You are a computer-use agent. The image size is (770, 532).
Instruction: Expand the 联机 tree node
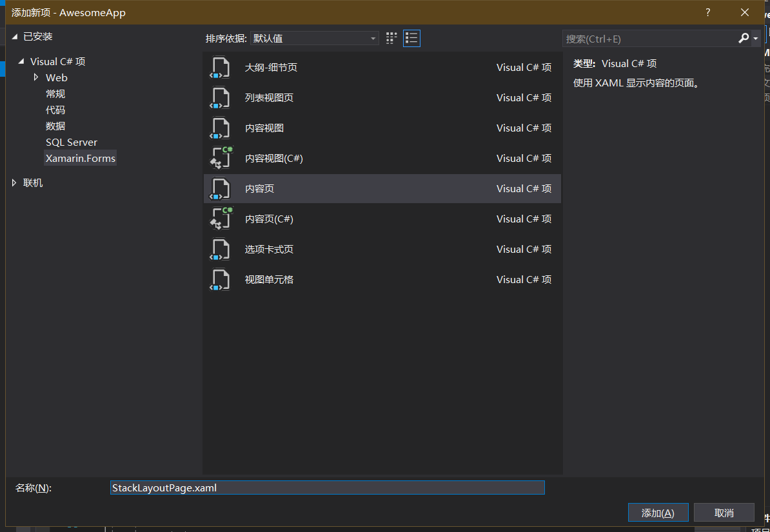tap(14, 182)
